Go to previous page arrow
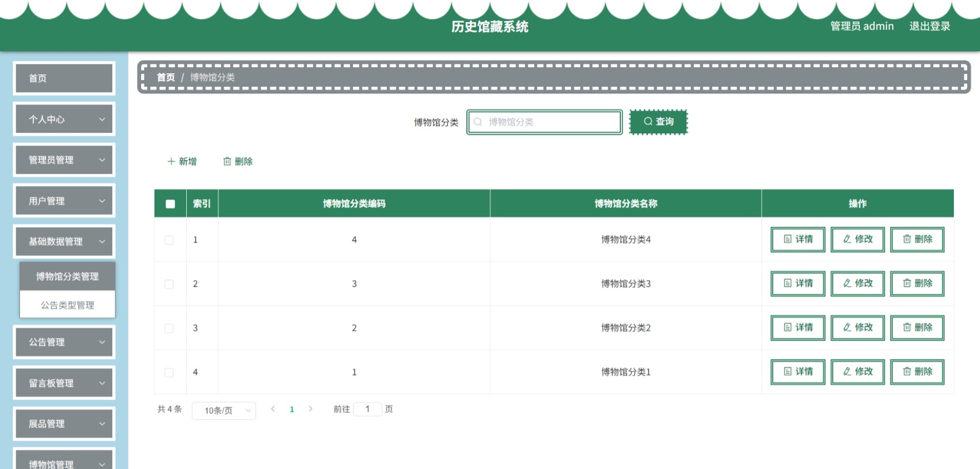Screen dimensions: 980x469 (273, 409)
